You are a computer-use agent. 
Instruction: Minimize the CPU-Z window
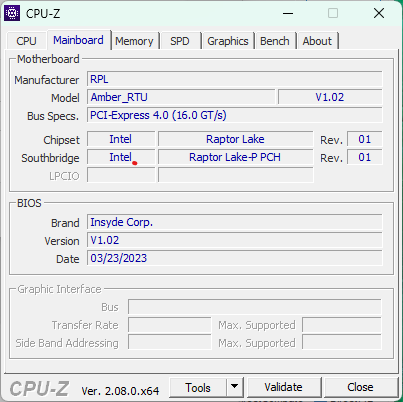click(288, 13)
